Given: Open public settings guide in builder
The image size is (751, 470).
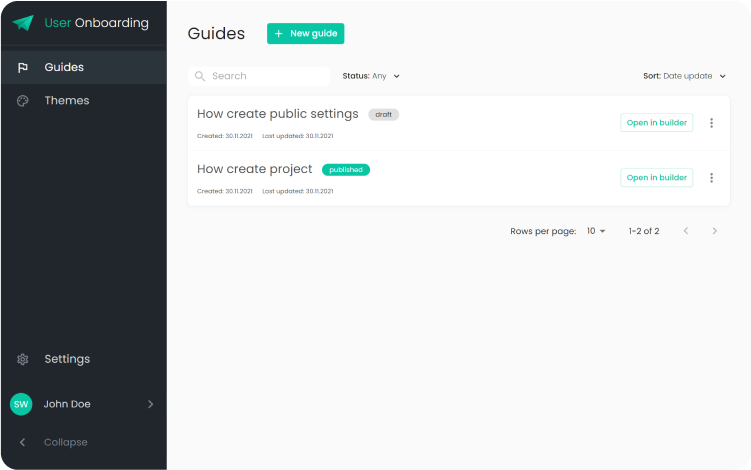Looking at the screenshot, I should [x=656, y=123].
